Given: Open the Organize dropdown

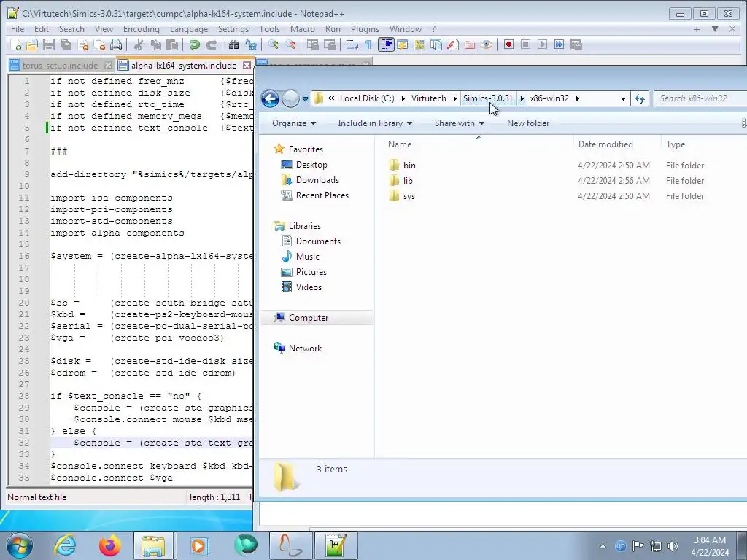Looking at the screenshot, I should pos(294,122).
